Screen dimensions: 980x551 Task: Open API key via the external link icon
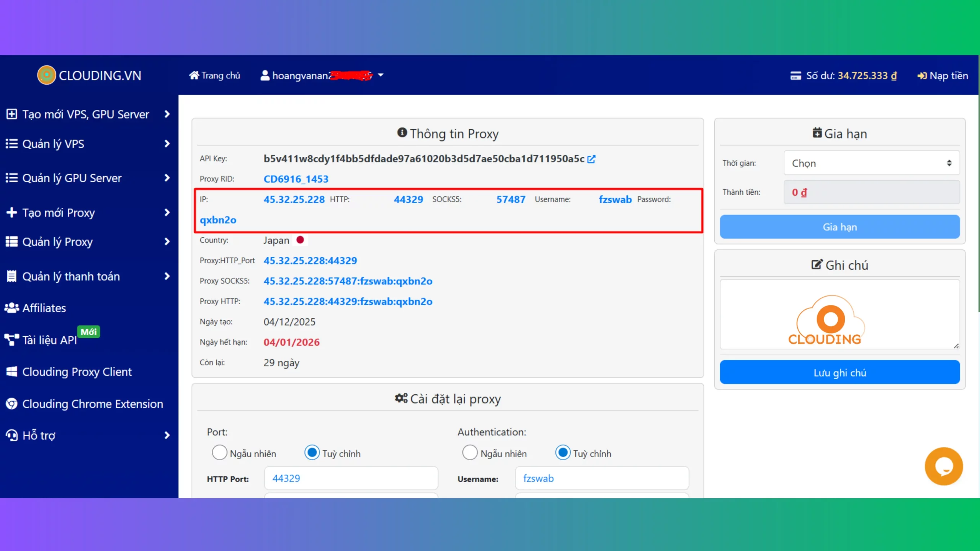591,158
